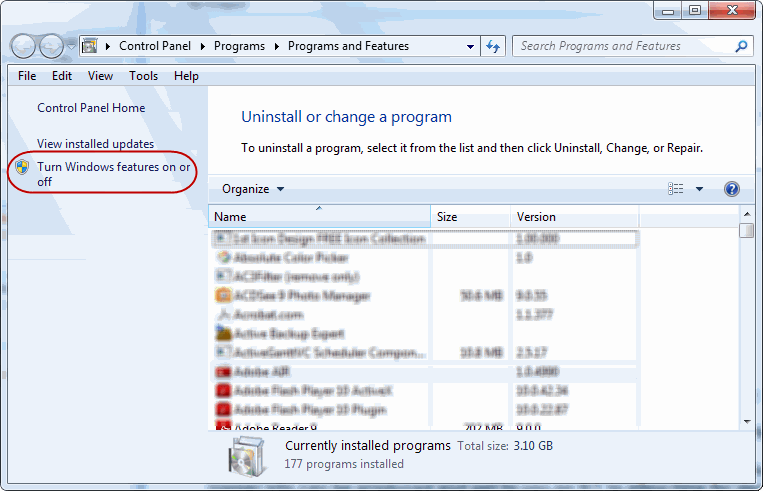Click the shield icon beside Turn Windows features
763x491 pixels.
[x=22, y=168]
